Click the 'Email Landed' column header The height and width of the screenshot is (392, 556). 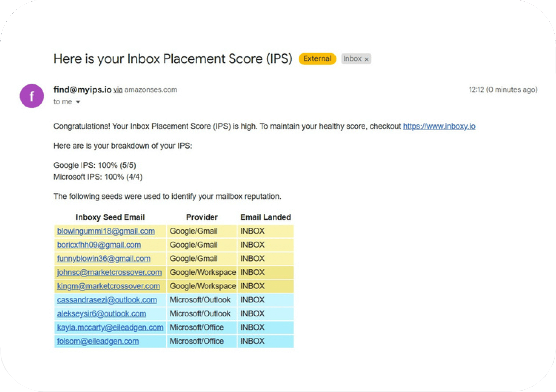pyautogui.click(x=265, y=217)
